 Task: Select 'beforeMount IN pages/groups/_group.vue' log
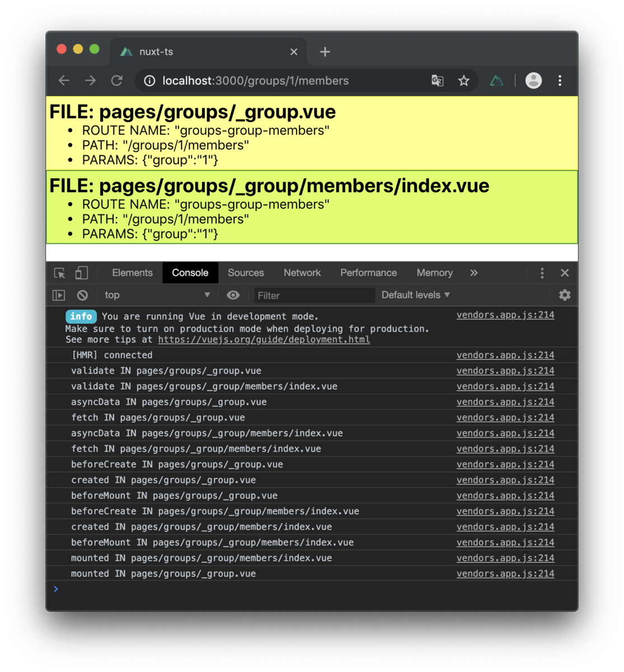(x=312, y=496)
